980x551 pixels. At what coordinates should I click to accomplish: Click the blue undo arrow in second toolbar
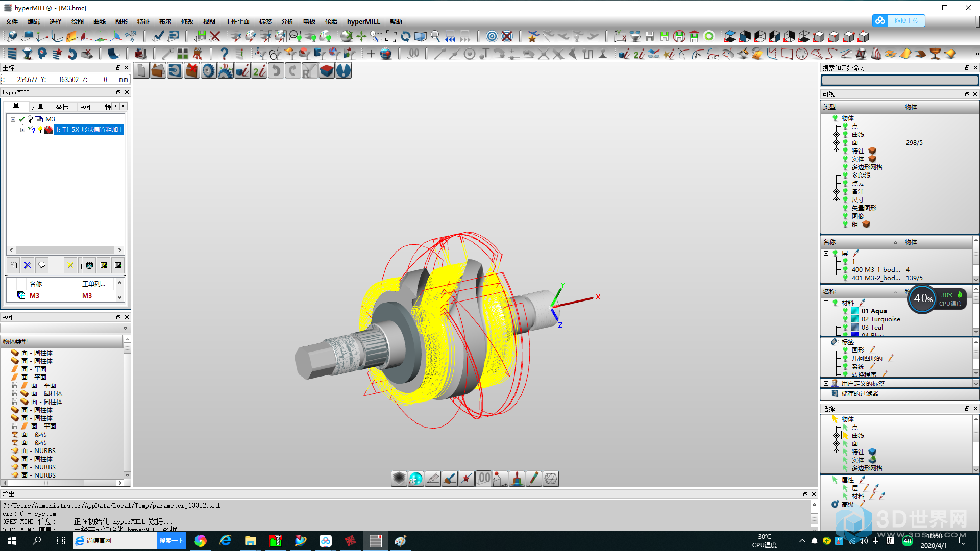tap(72, 54)
